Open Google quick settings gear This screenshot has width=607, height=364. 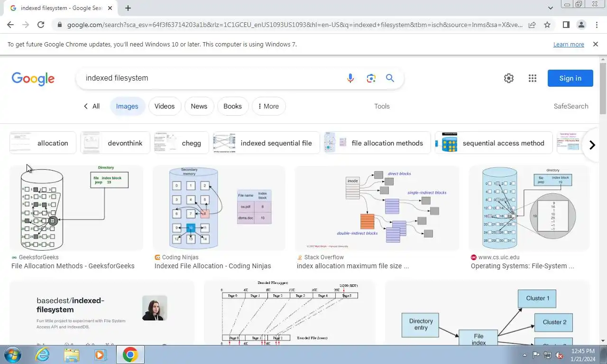point(509,78)
